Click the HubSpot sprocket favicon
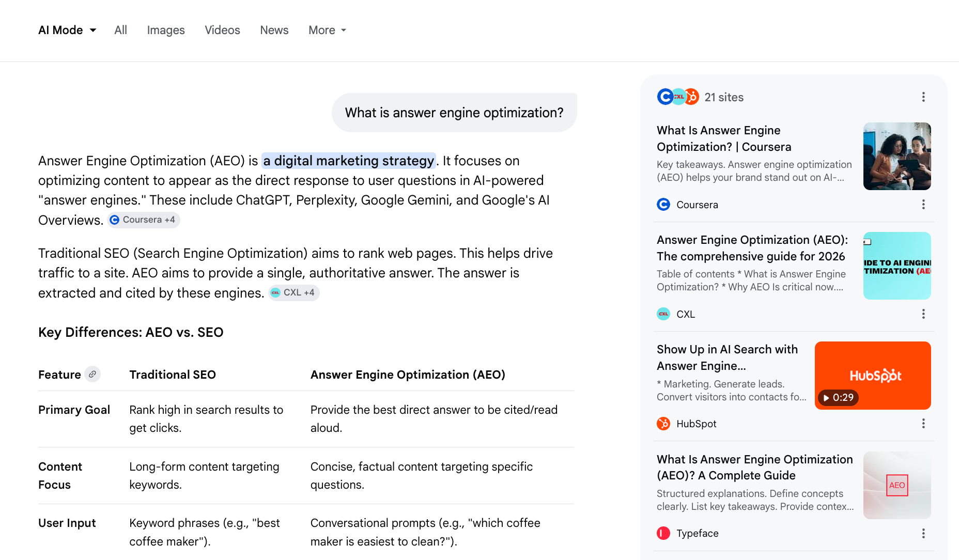 [663, 424]
